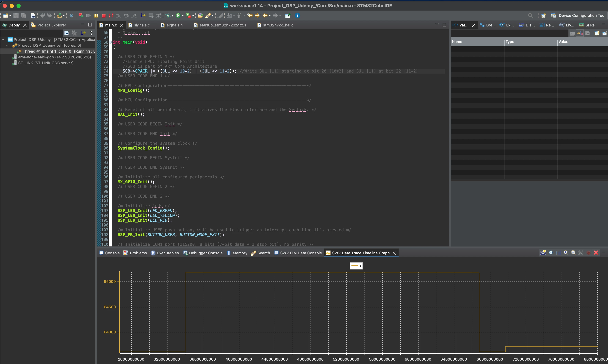608x364 pixels.
Task: Click the Debug bug launch icon
Action: point(168,15)
